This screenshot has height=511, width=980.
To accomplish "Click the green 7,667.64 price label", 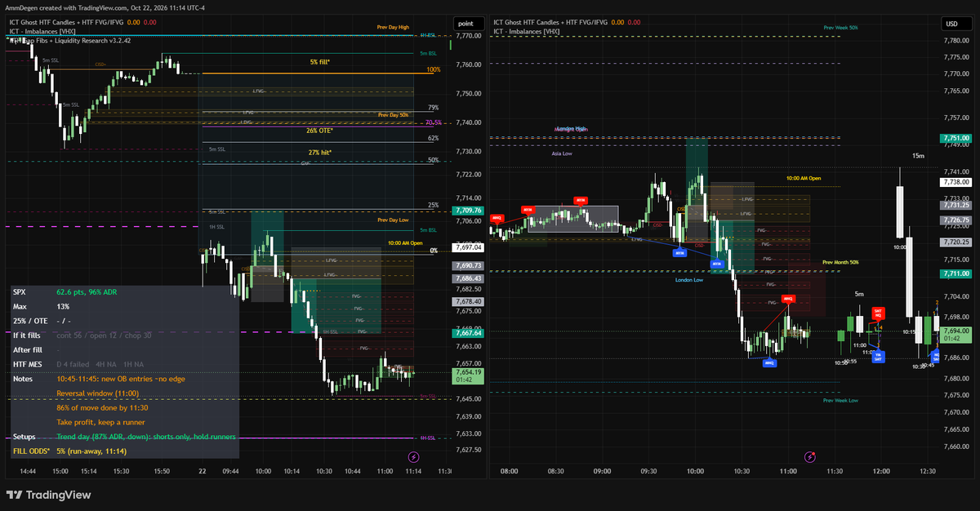I will (x=467, y=333).
